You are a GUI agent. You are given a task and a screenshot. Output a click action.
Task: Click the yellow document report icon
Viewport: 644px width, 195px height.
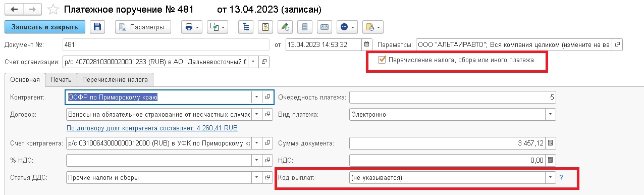coord(266,27)
